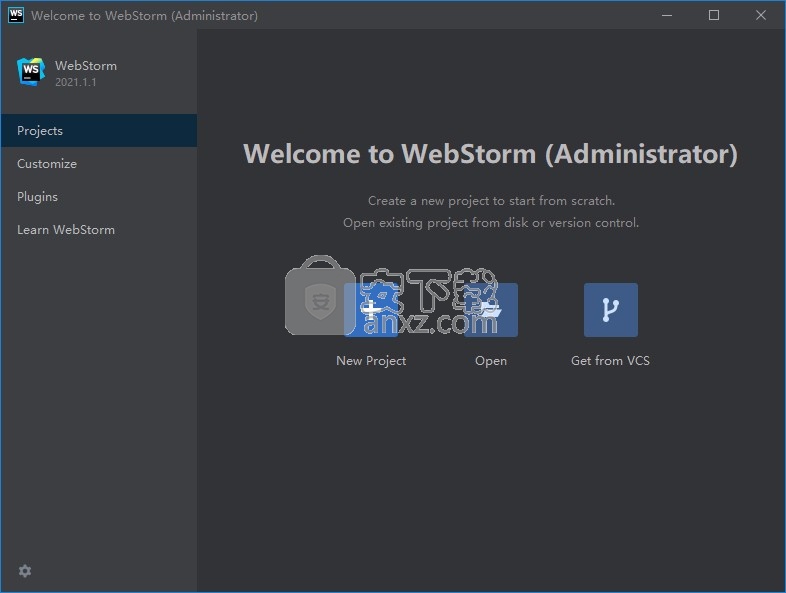Image resolution: width=786 pixels, height=593 pixels.
Task: Click the WebStorm product name text
Action: point(86,66)
